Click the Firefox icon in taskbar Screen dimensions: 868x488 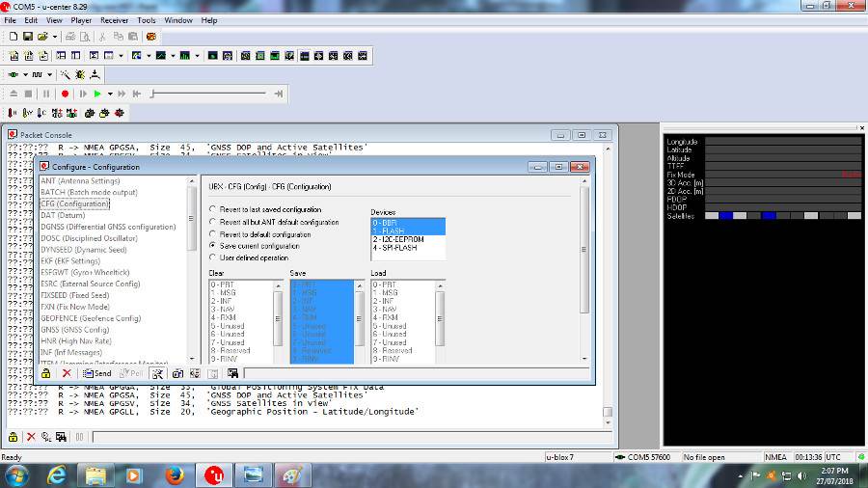point(175,474)
